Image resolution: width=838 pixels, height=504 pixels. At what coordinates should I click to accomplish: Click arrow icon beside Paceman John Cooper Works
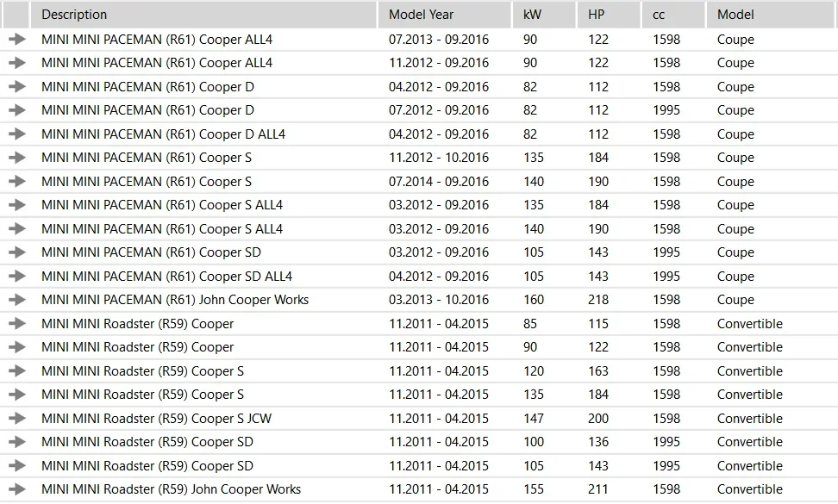(17, 300)
